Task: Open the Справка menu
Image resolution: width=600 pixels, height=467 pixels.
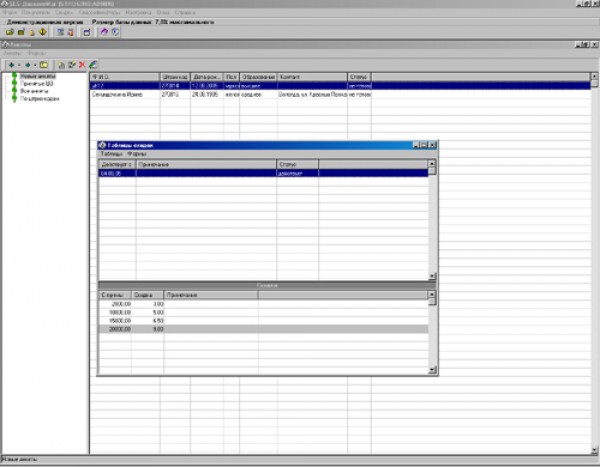Action: coord(185,13)
